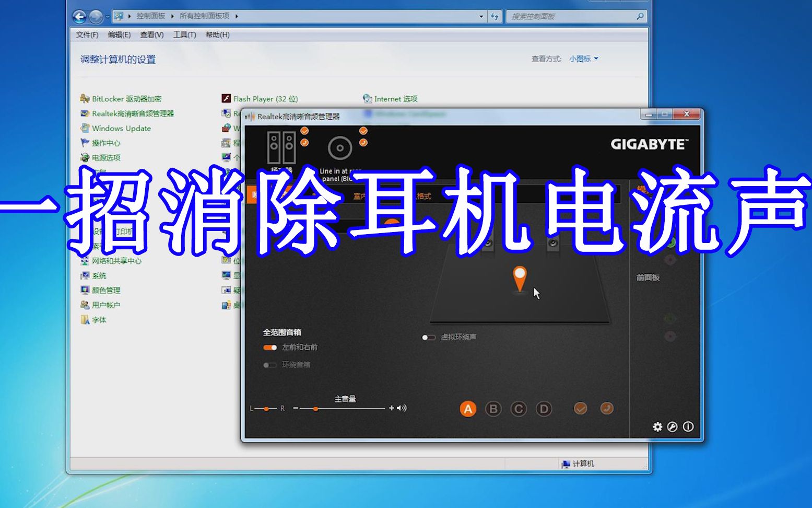This screenshot has height=508, width=812.
Task: Click the orange phone badge beside the Line in icon
Action: click(x=363, y=142)
